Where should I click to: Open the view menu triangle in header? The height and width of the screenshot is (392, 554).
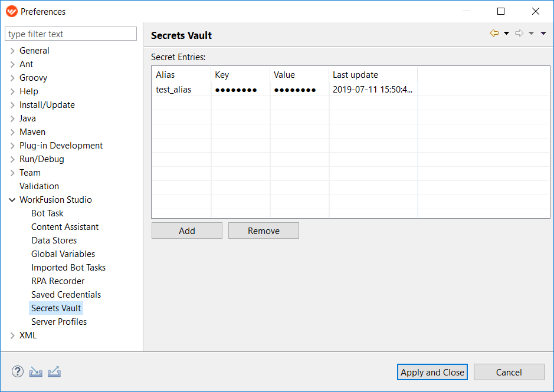pos(543,33)
